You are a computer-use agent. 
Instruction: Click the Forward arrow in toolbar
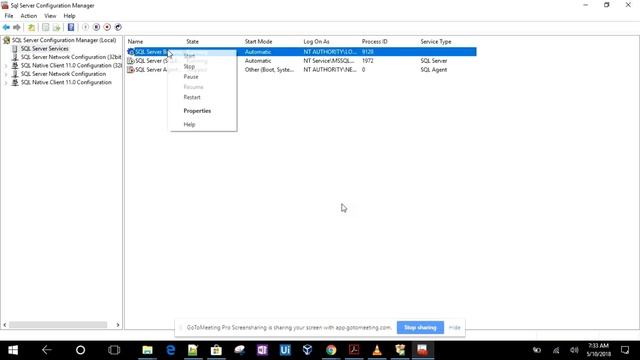[17, 27]
